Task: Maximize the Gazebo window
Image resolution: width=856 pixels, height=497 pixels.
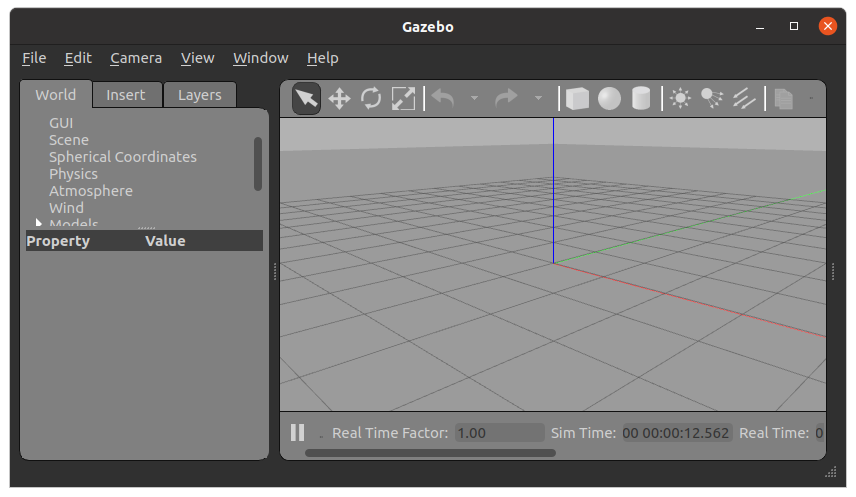Action: [794, 26]
